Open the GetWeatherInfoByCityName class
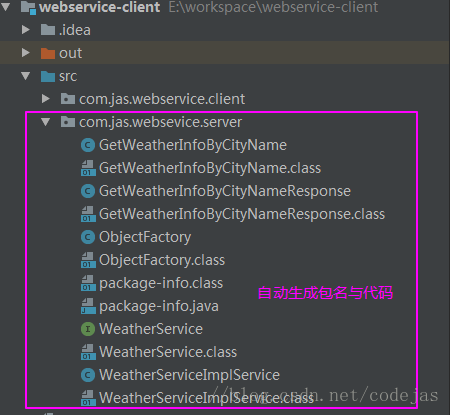Screen dimensions: 450x415 [x=193, y=145]
